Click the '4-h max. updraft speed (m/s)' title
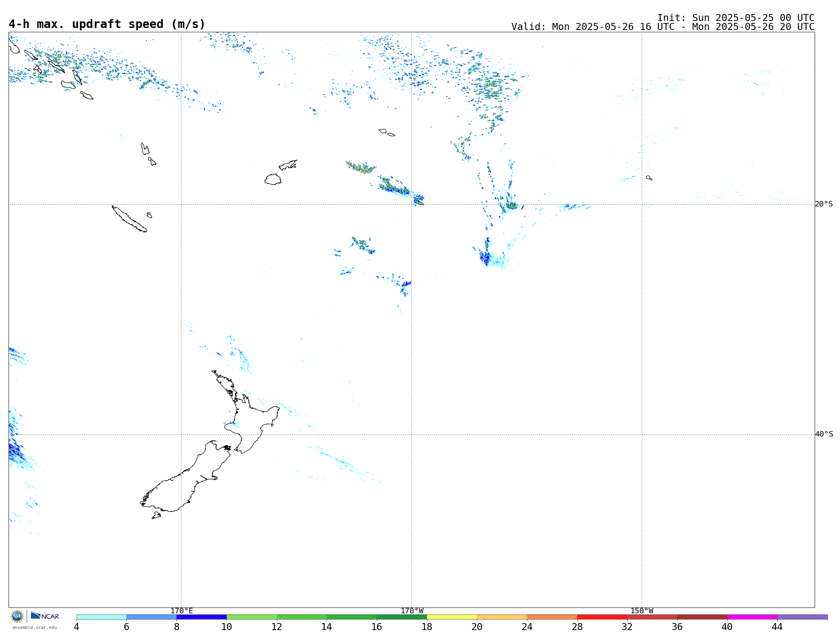This screenshot has height=632, width=840. click(x=107, y=24)
